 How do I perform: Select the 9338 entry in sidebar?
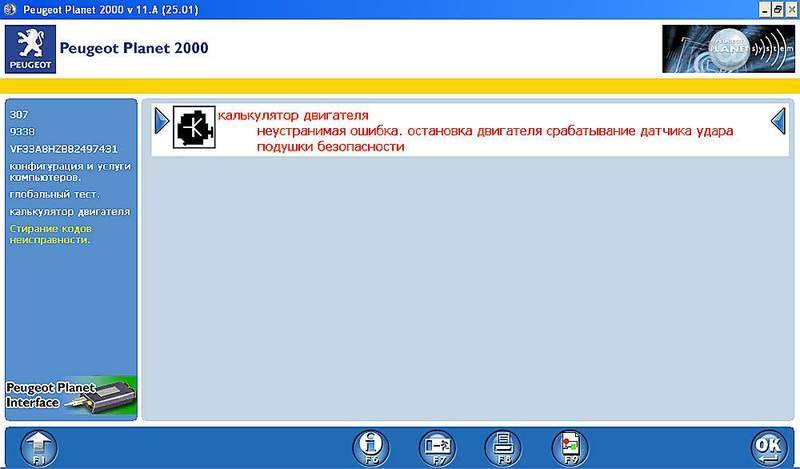(x=20, y=131)
